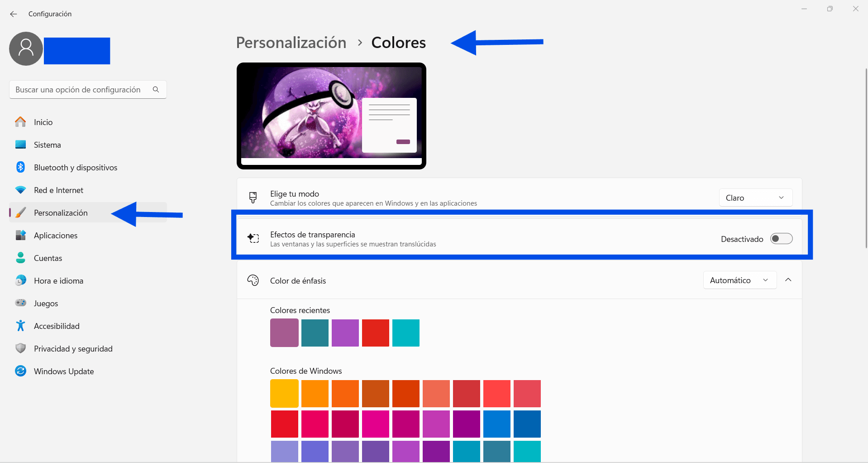The width and height of the screenshot is (868, 463).
Task: Click the search magnifier icon
Action: click(156, 90)
